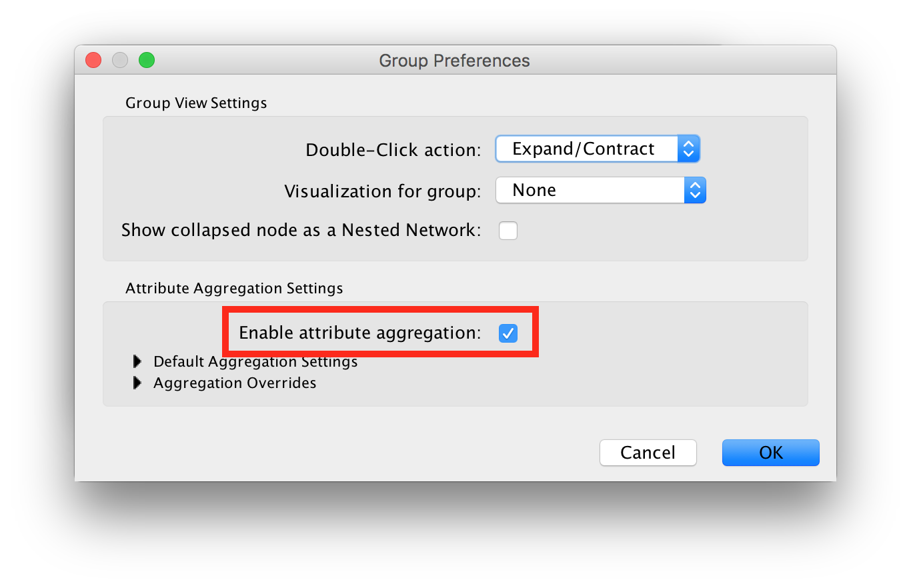The height and width of the screenshot is (588, 911).
Task: Click the Enable attribute aggregation label text
Action: coord(359,333)
